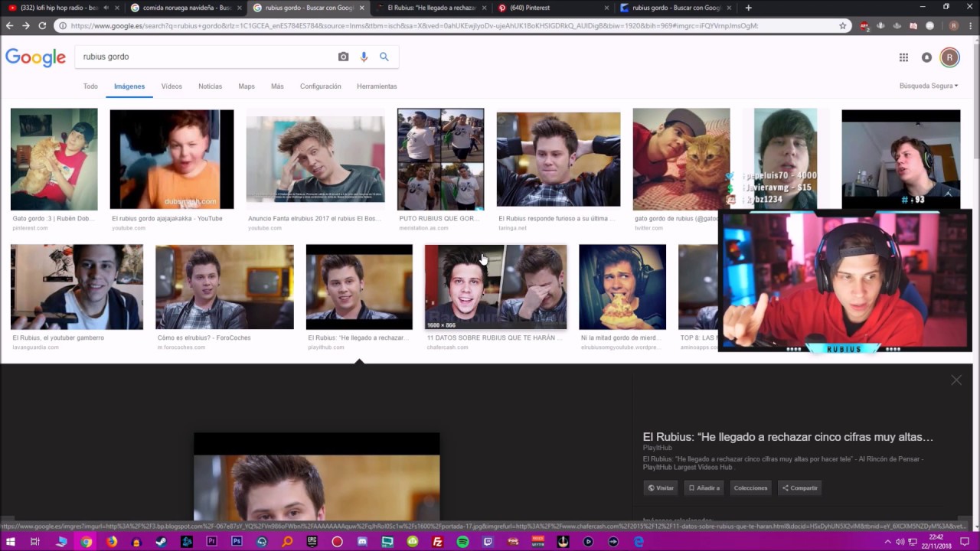The height and width of the screenshot is (551, 980).
Task: Click the browser address bar
Action: (452, 25)
